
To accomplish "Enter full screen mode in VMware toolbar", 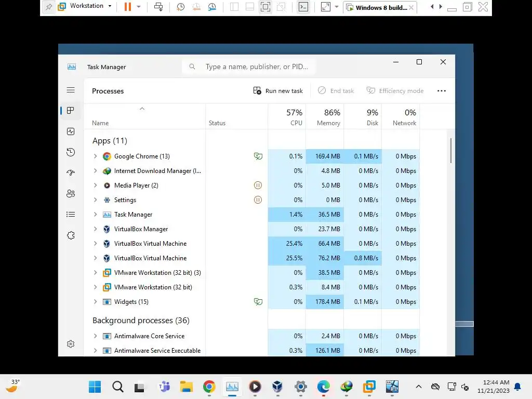I will tap(265, 7).
